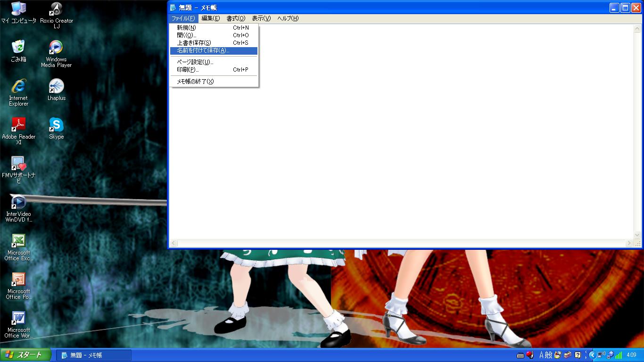Launch Internet Explorer desktop icon
The image size is (644, 362).
18,92
